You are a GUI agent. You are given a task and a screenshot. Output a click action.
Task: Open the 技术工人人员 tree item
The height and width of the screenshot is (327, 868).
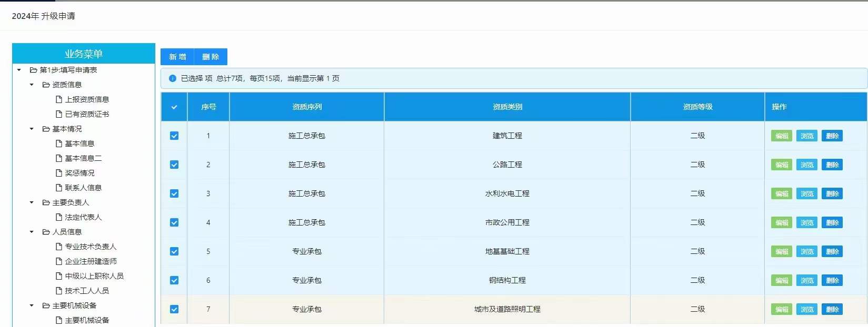(82, 291)
